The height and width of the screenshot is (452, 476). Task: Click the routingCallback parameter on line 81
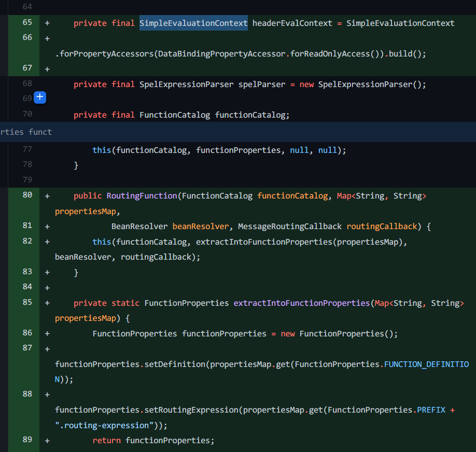[x=382, y=227]
